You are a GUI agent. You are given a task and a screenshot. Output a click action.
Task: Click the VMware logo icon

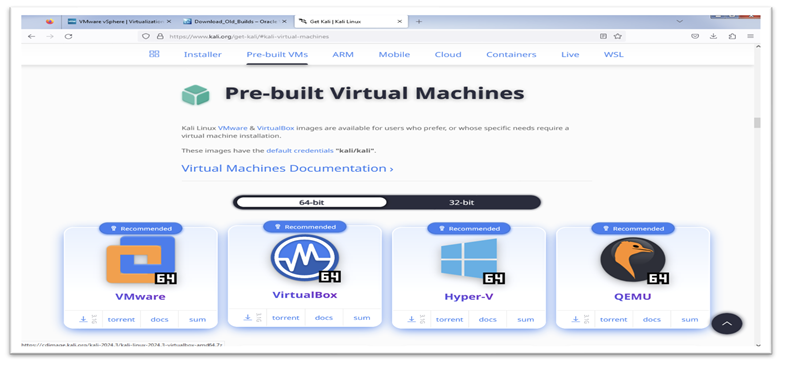coord(140,260)
